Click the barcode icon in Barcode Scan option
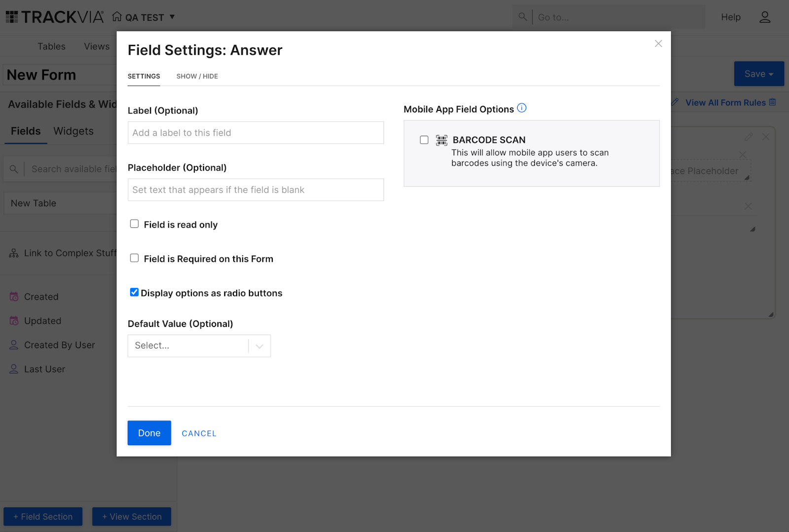The height and width of the screenshot is (532, 789). click(442, 140)
